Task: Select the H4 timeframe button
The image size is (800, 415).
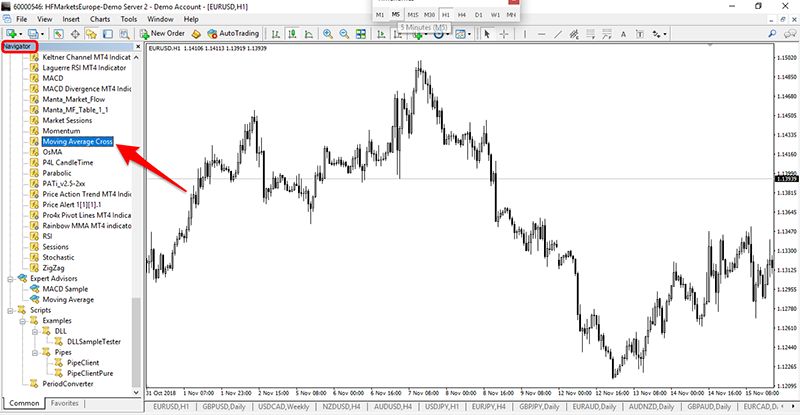Action: (462, 15)
